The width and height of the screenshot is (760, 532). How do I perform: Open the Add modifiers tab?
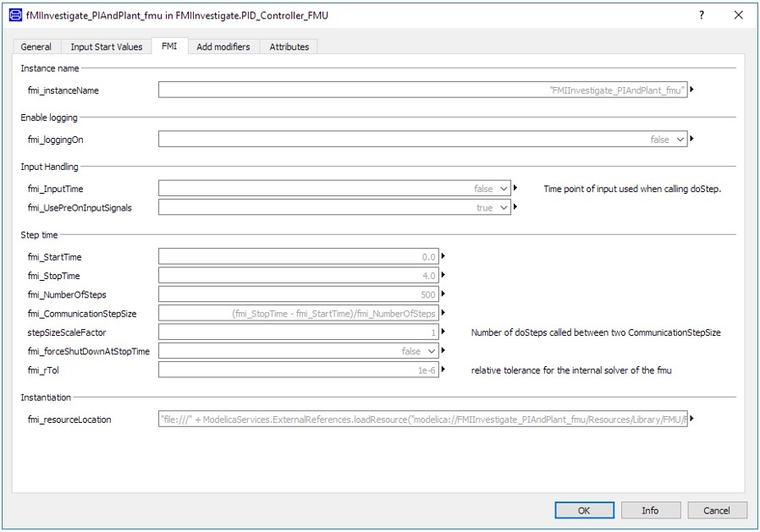click(223, 47)
